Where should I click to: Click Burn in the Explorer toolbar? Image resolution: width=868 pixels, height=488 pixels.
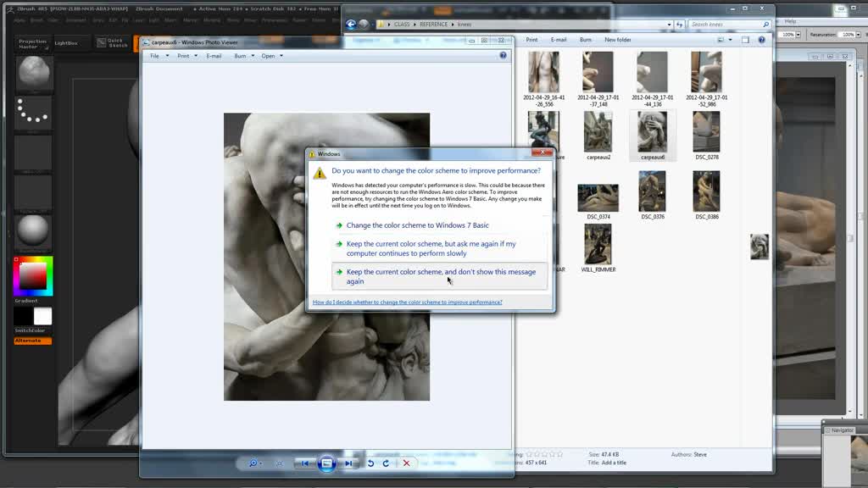click(x=585, y=40)
